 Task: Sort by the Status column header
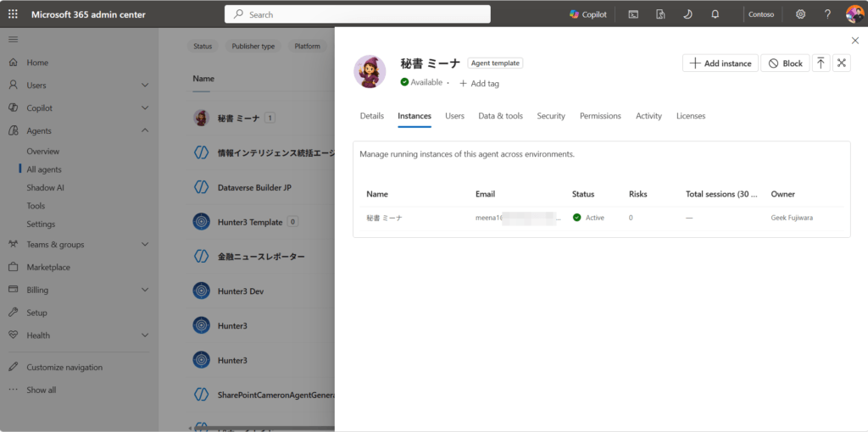[583, 194]
